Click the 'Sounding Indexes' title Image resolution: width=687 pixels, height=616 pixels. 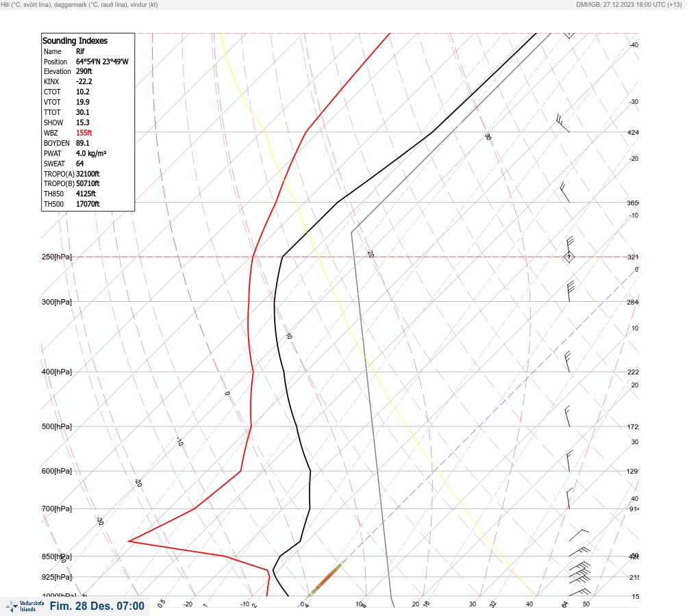coord(75,40)
